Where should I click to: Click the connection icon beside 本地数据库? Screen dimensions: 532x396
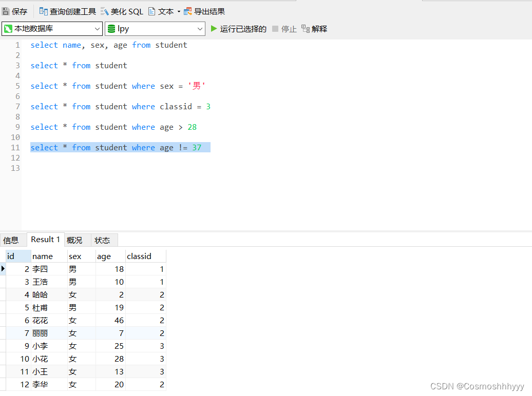pos(8,29)
